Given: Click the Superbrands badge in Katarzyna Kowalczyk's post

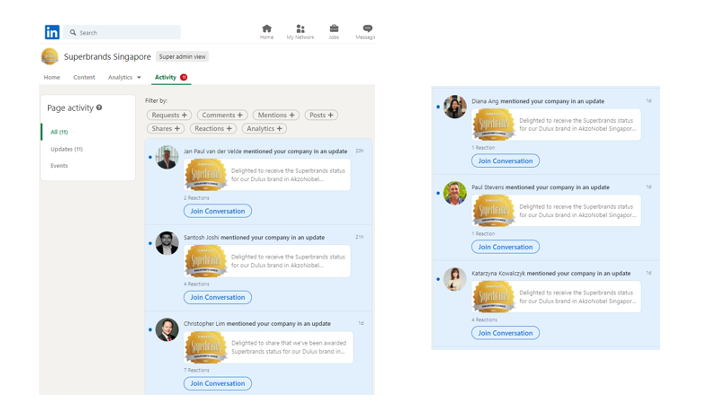Looking at the screenshot, I should [494, 297].
